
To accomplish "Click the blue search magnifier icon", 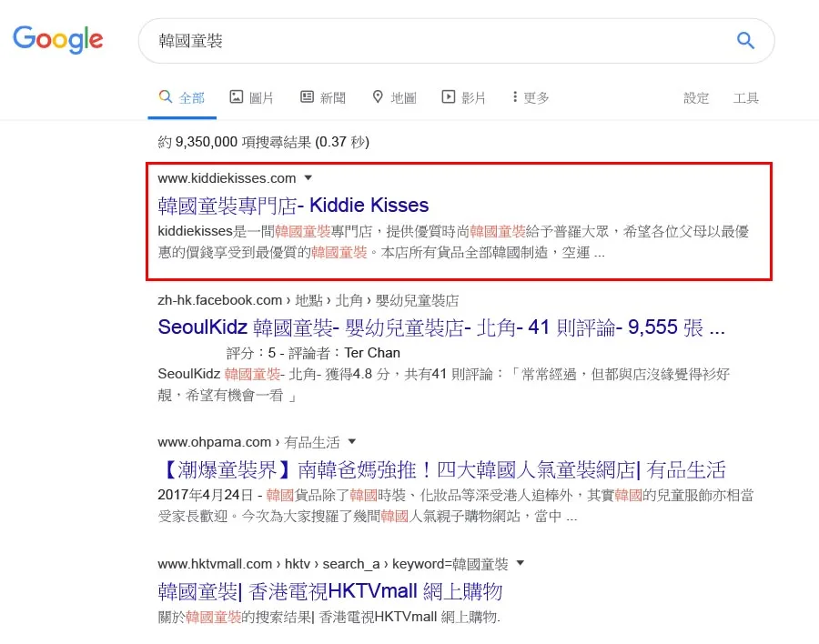I will (x=745, y=40).
